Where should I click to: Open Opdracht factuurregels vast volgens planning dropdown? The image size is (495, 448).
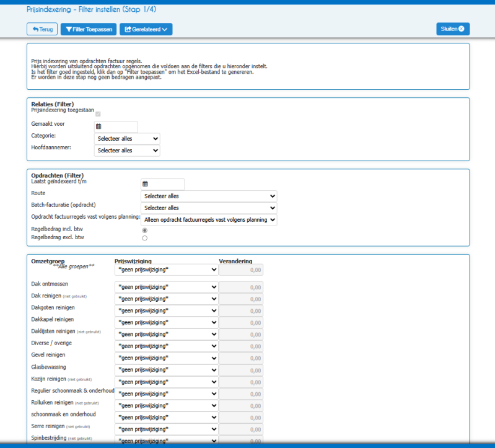pos(209,220)
